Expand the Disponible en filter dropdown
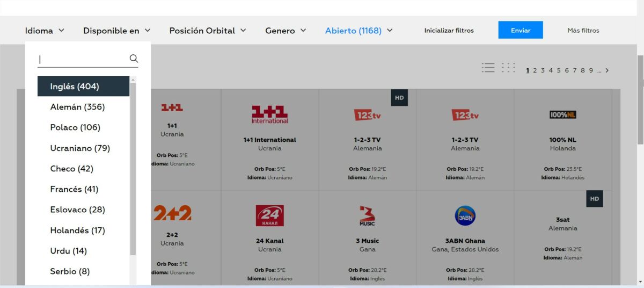The image size is (644, 288). point(116,31)
